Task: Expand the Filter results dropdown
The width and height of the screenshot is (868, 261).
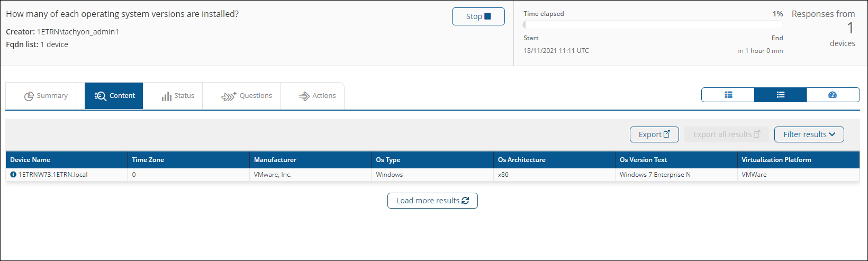Action: click(x=809, y=134)
